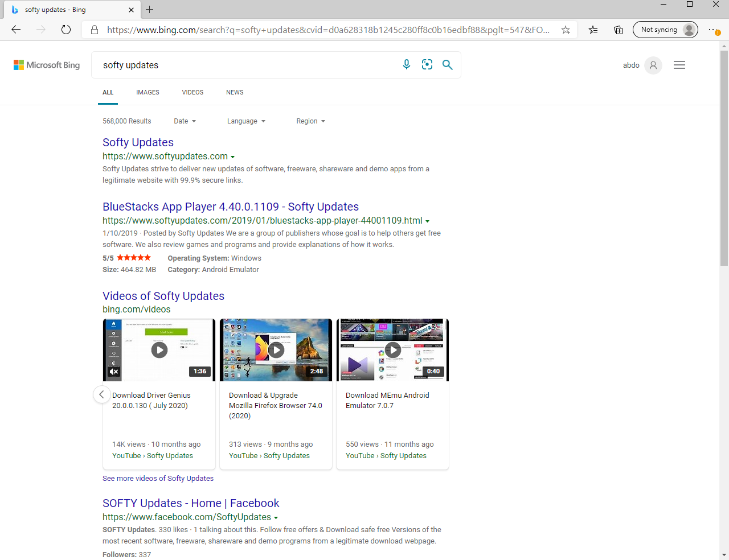
Task: Open browser Settings and more menu
Action: tap(714, 30)
